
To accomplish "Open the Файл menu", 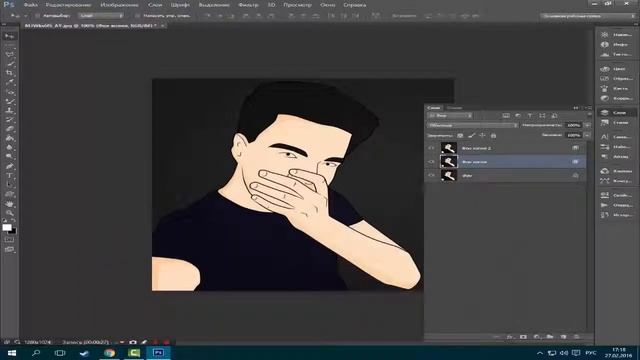I will coord(31,5).
